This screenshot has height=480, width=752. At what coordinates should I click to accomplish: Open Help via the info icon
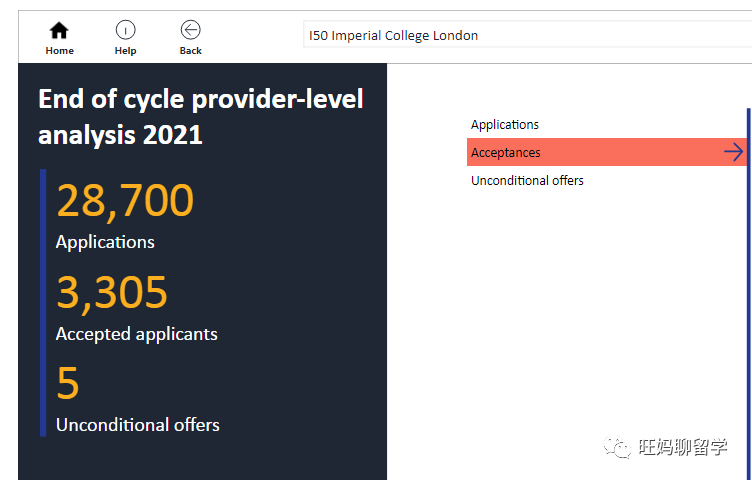125,31
